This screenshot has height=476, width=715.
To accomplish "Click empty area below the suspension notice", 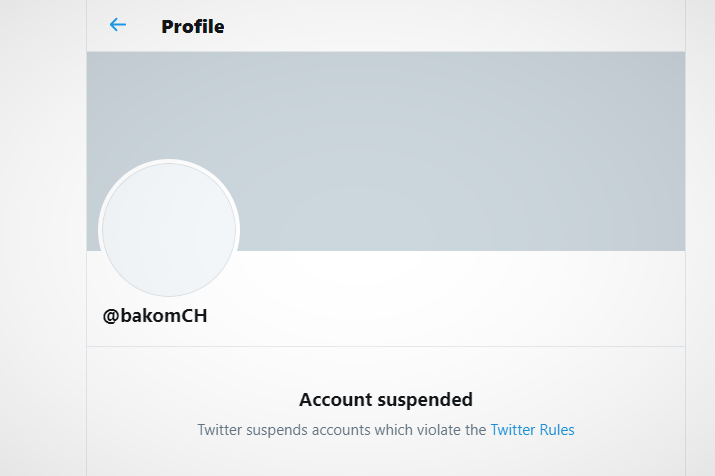I will pos(385,460).
